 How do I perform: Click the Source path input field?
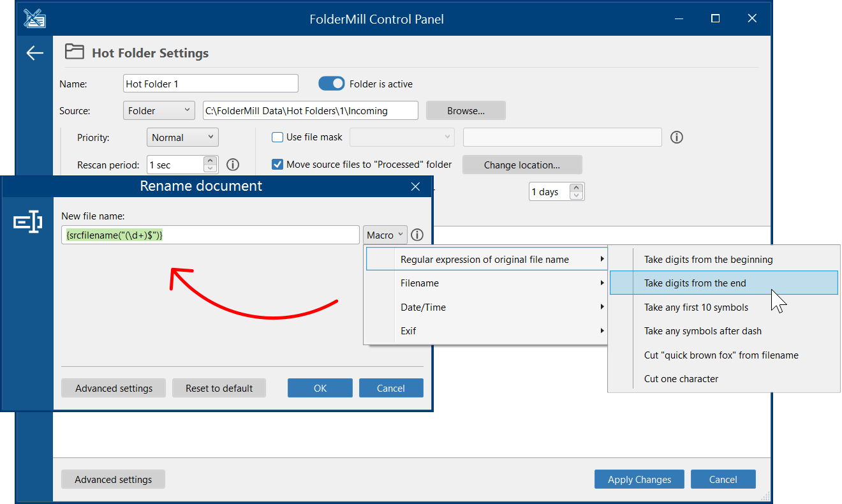pos(311,110)
